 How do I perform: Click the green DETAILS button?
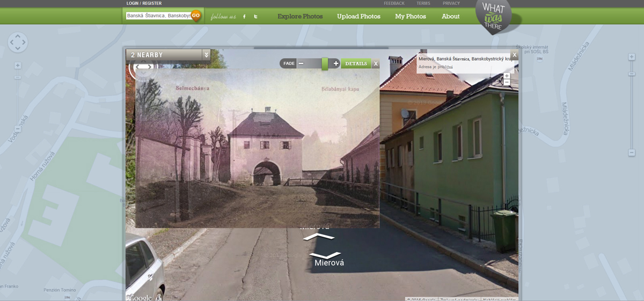pyautogui.click(x=356, y=63)
